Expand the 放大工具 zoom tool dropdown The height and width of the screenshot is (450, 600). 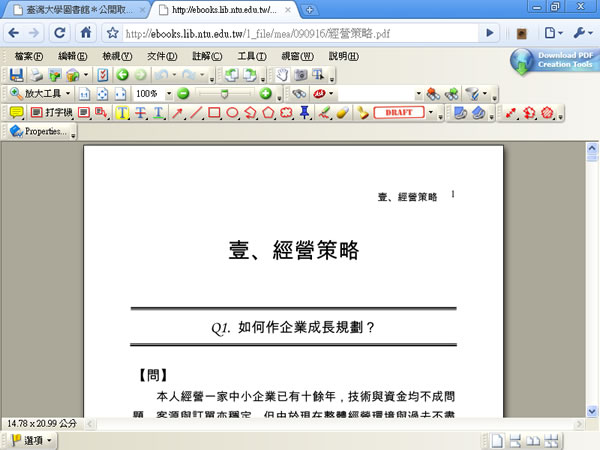point(68,93)
